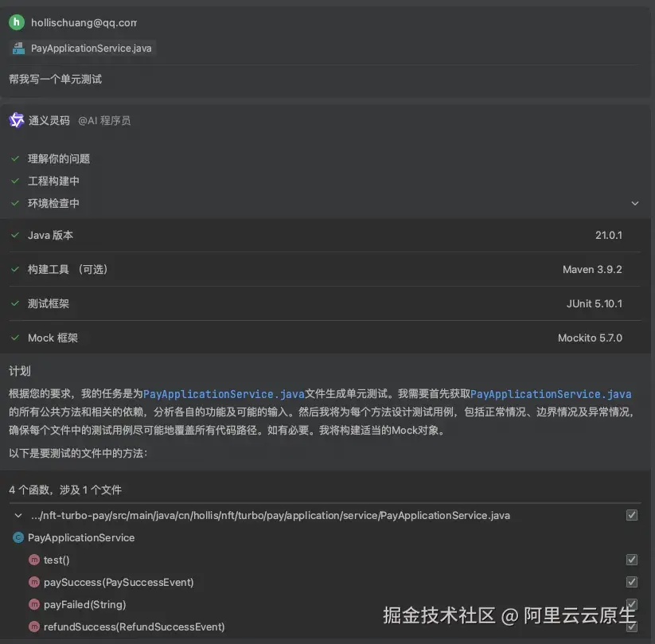This screenshot has width=655, height=644.
Task: Open the PayApplicationService.java attachment chip
Action: coord(81,48)
